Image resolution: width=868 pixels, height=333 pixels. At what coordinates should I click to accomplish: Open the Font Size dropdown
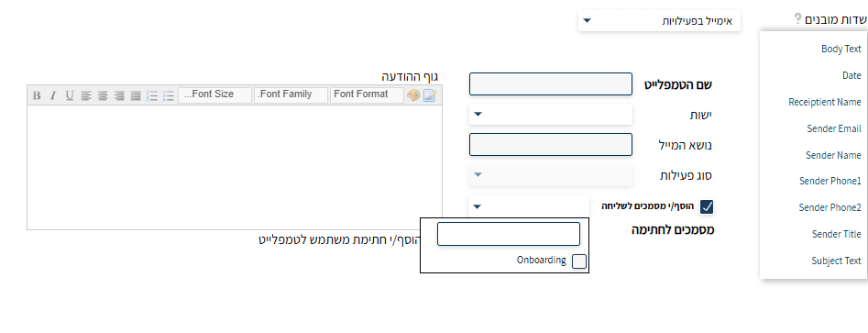click(x=214, y=94)
